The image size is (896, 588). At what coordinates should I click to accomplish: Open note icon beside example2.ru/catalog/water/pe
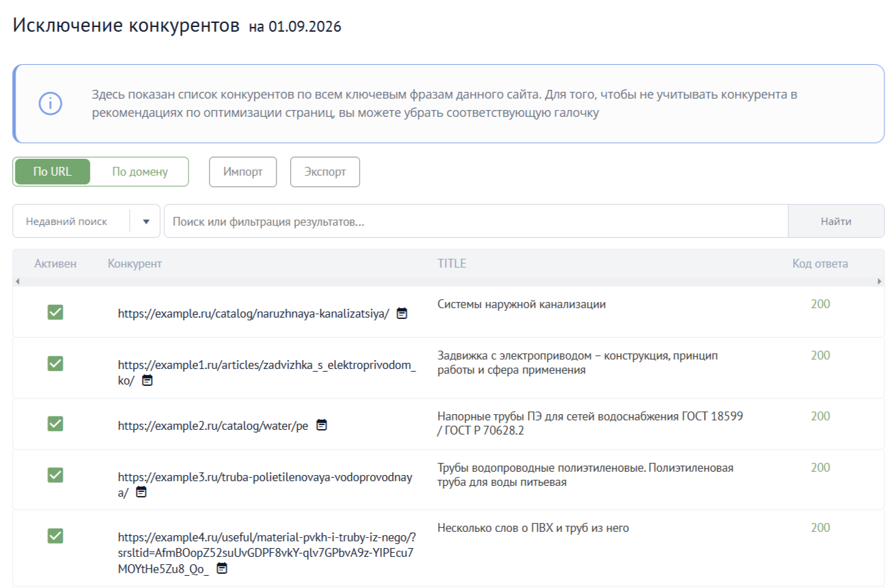322,425
